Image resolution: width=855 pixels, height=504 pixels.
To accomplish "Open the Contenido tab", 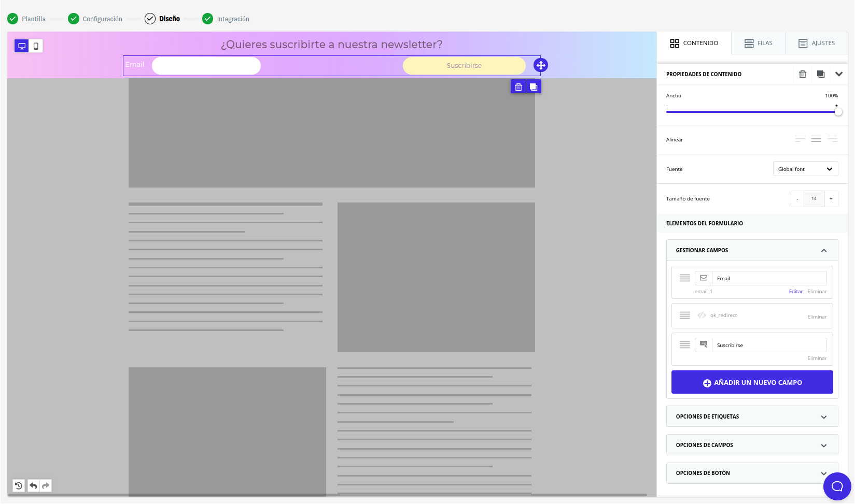I will [694, 43].
